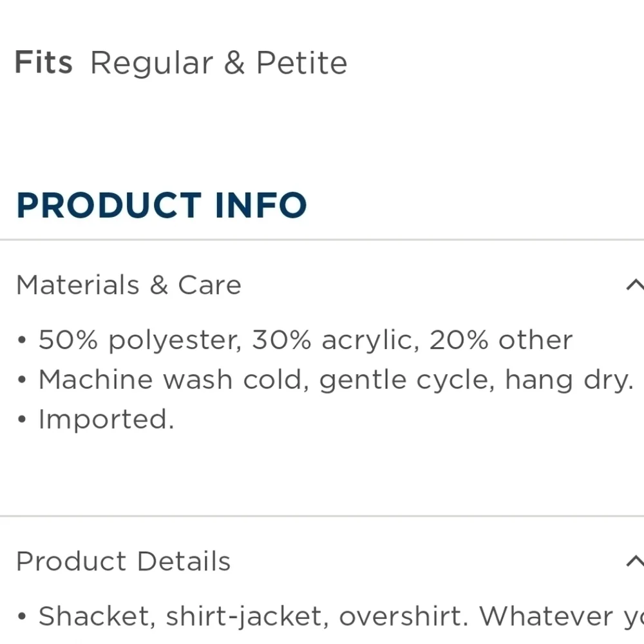This screenshot has height=644, width=644.
Task: Select the Imported bullet item
Action: pos(106,419)
